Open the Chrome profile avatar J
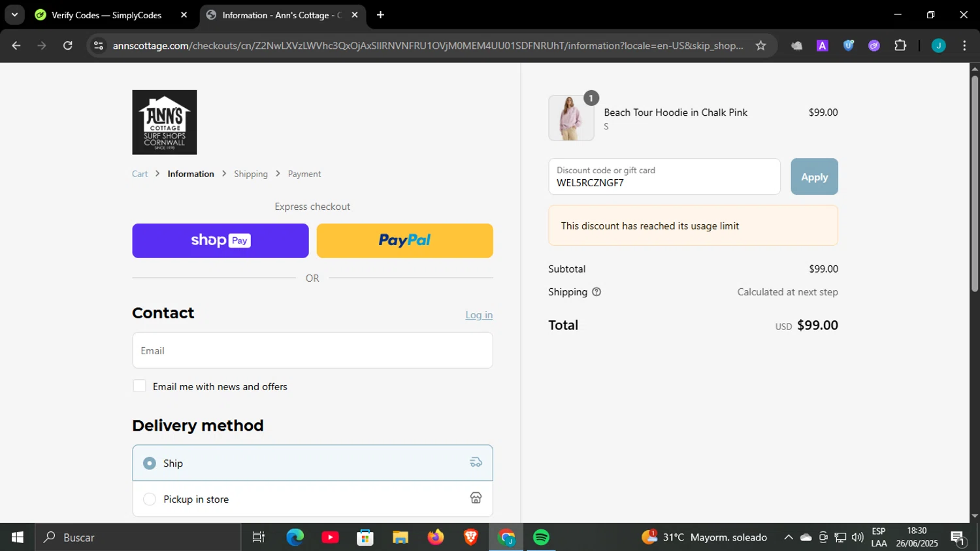980x551 pixels. [x=938, y=46]
